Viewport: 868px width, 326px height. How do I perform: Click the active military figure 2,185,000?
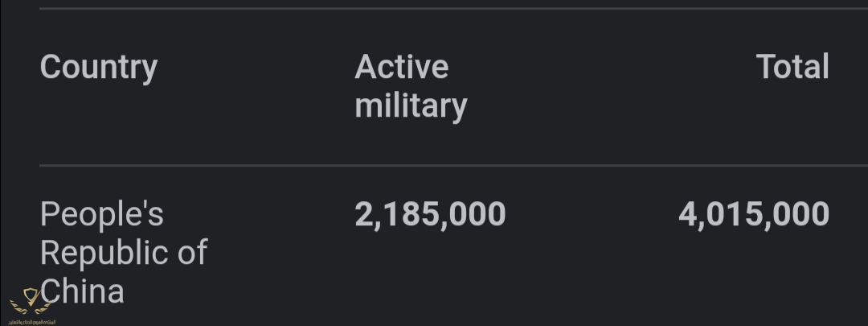click(430, 214)
